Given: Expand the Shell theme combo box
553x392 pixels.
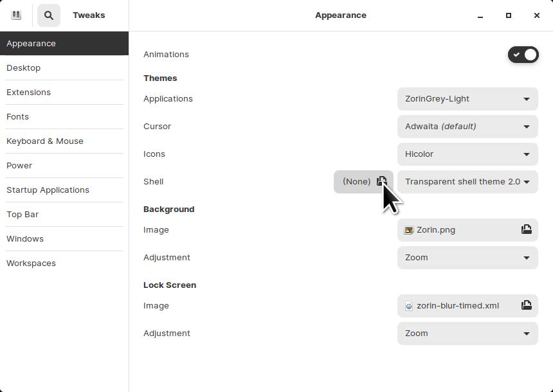Looking at the screenshot, I should 467,182.
